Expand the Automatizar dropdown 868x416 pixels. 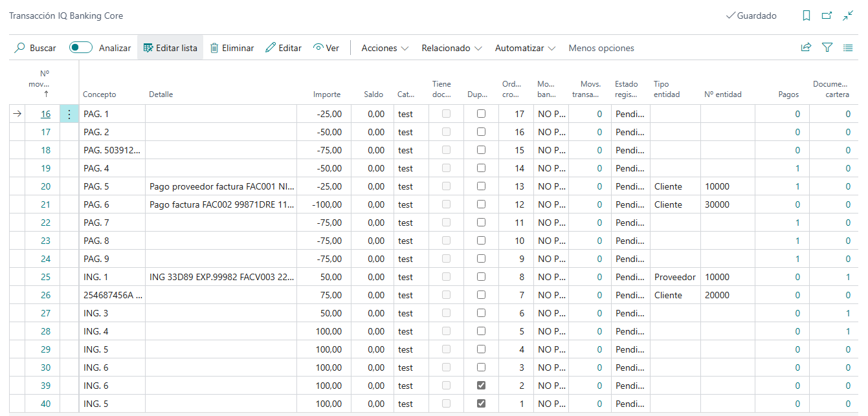tap(525, 48)
